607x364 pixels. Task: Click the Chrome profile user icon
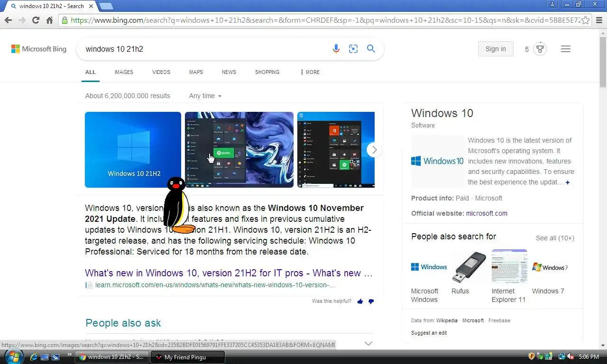552,4
